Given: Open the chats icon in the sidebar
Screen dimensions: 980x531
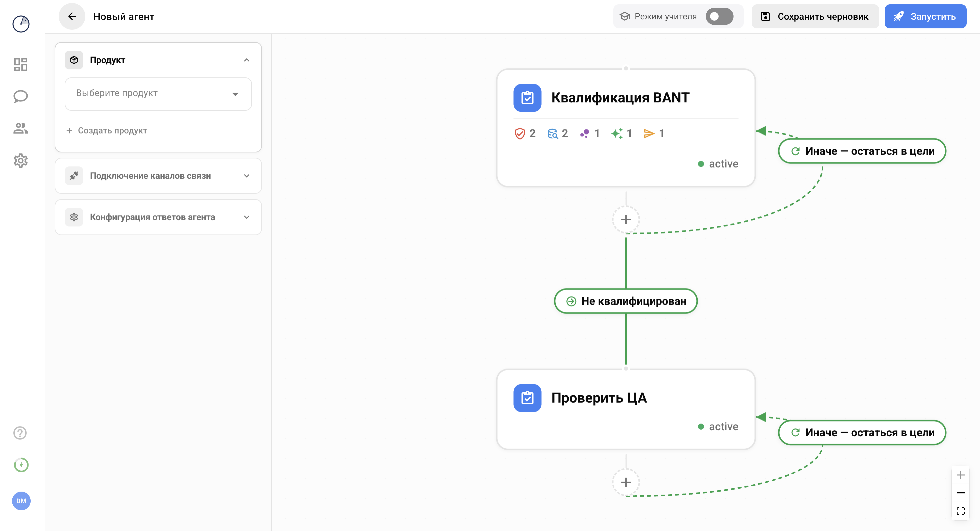Looking at the screenshot, I should [x=21, y=96].
